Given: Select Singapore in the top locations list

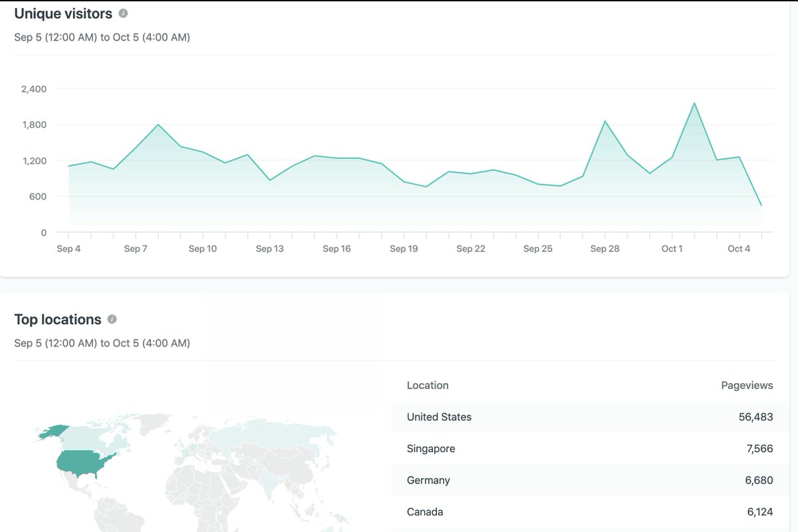Looking at the screenshot, I should (431, 448).
